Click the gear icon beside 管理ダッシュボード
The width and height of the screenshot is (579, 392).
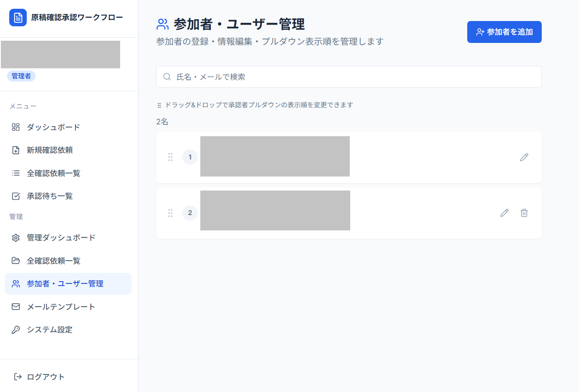coord(16,238)
